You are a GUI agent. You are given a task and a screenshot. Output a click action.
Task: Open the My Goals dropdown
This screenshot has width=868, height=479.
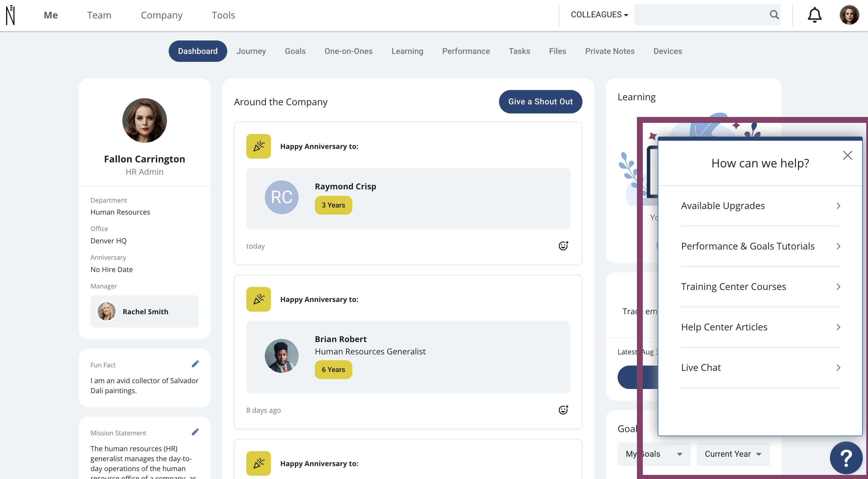tap(654, 454)
